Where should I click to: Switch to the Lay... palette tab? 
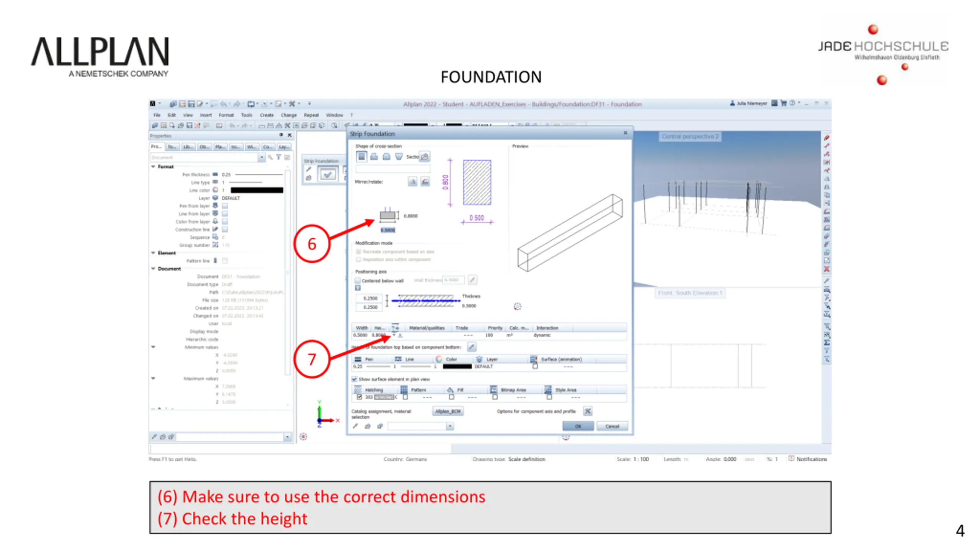(284, 147)
